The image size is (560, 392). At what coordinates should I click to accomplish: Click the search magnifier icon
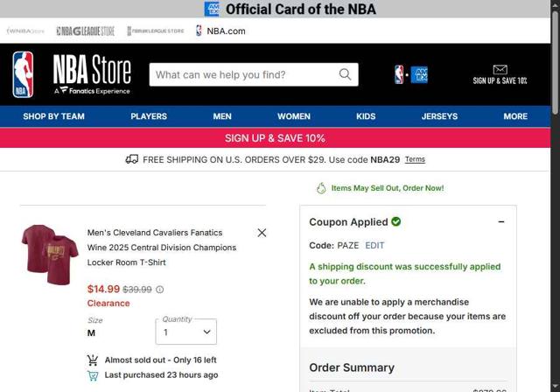(x=346, y=74)
